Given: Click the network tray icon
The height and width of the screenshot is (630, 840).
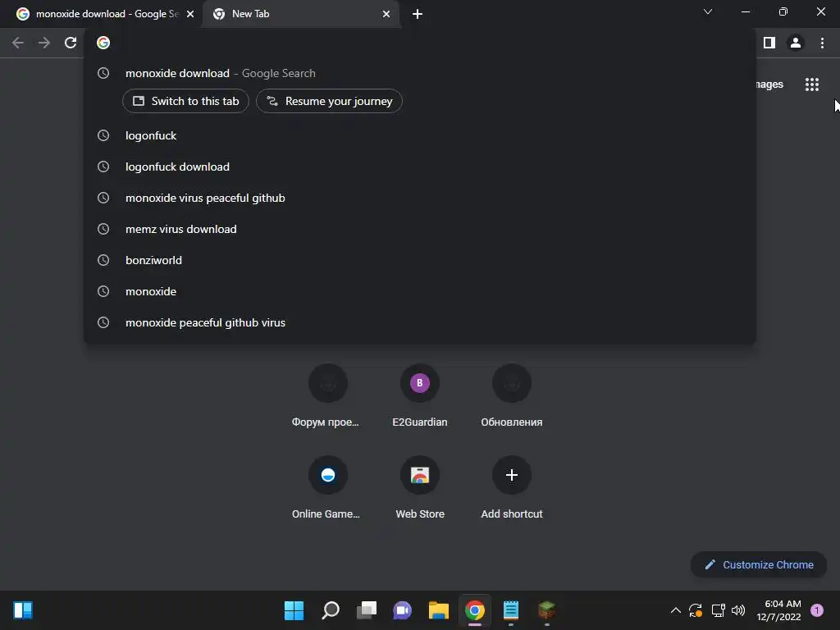Looking at the screenshot, I should (718, 610).
